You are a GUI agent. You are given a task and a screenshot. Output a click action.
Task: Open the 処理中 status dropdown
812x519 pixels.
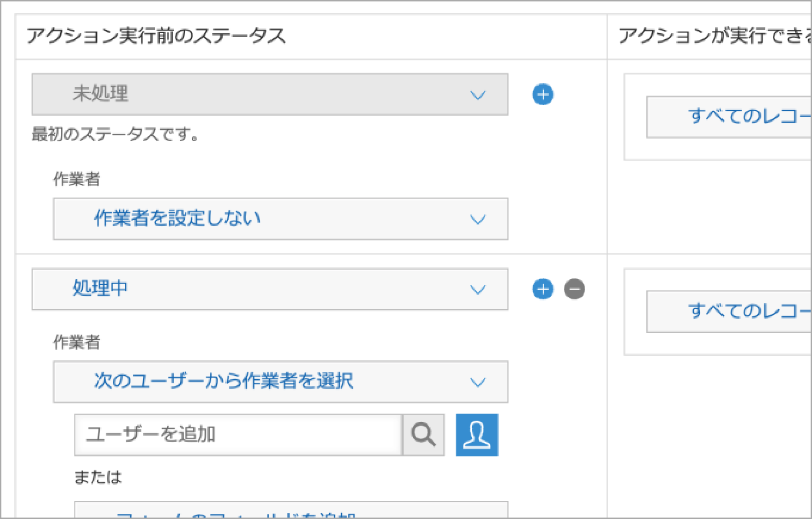coord(269,289)
